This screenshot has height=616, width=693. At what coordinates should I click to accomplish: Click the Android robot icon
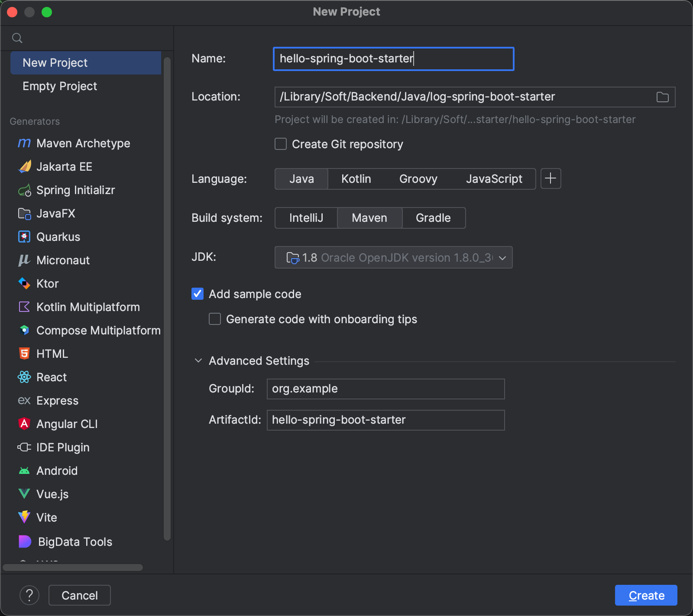24,470
